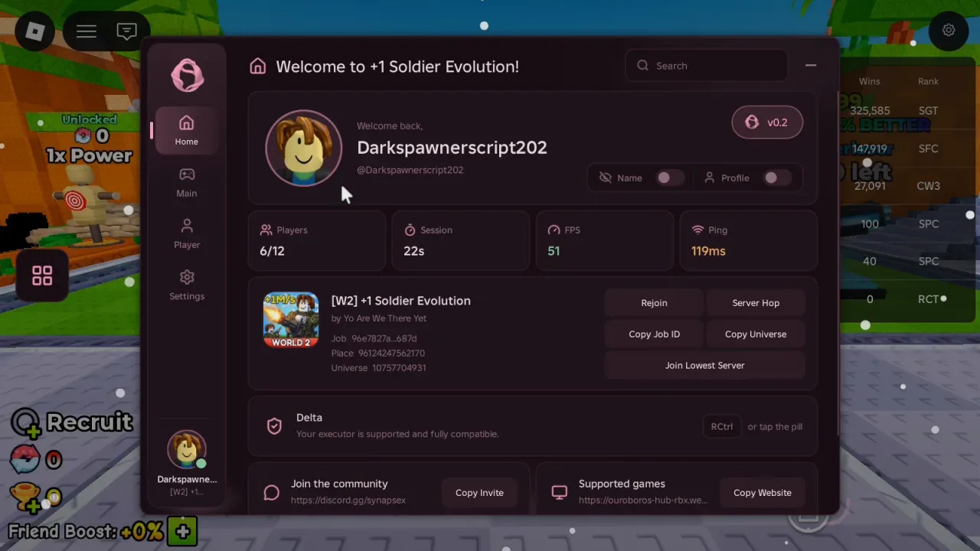Click the Place 96124247562170 text
The height and width of the screenshot is (551, 980).
(x=378, y=354)
